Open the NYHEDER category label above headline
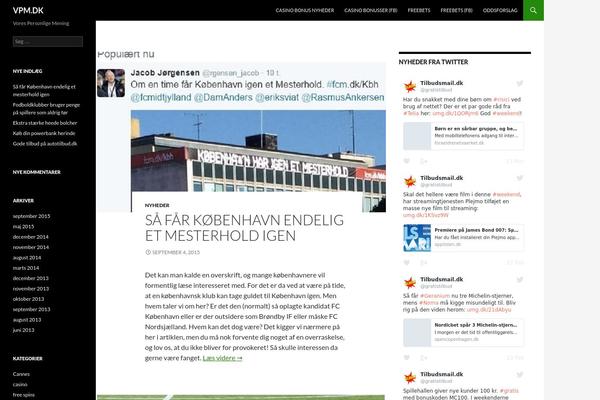 pyautogui.click(x=157, y=205)
